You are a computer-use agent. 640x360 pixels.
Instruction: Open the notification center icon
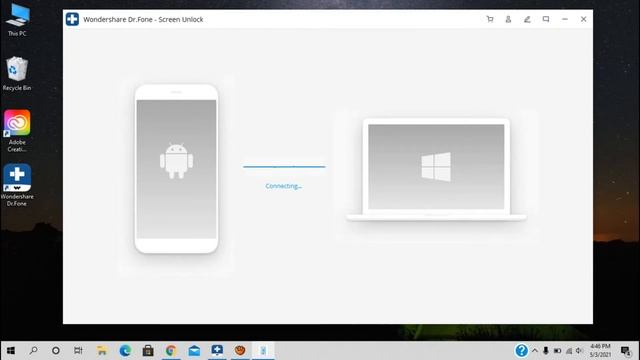(626, 351)
